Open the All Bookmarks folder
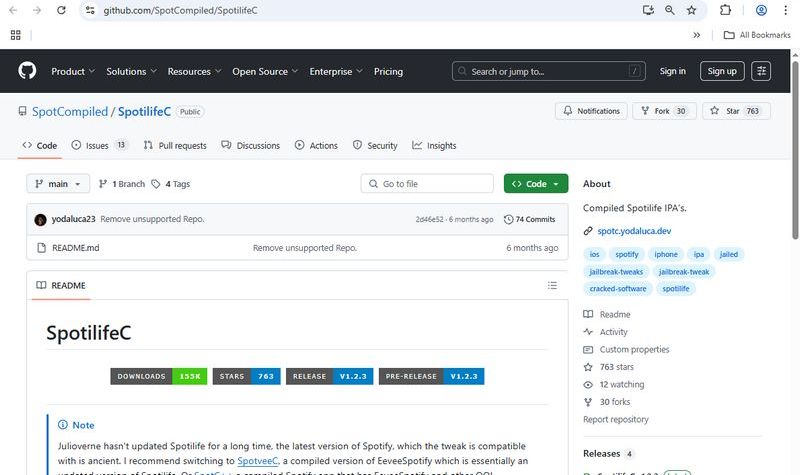Image resolution: width=800 pixels, height=475 pixels. [x=757, y=35]
